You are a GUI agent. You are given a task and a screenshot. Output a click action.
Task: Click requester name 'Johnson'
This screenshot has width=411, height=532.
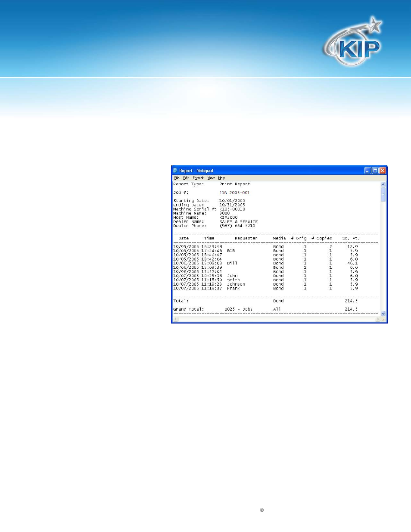pyautogui.click(x=236, y=284)
